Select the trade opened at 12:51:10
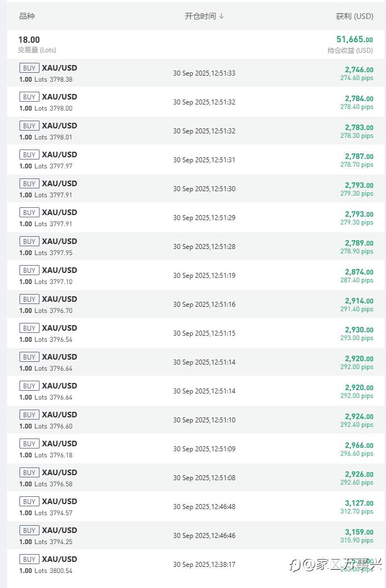 (x=204, y=420)
